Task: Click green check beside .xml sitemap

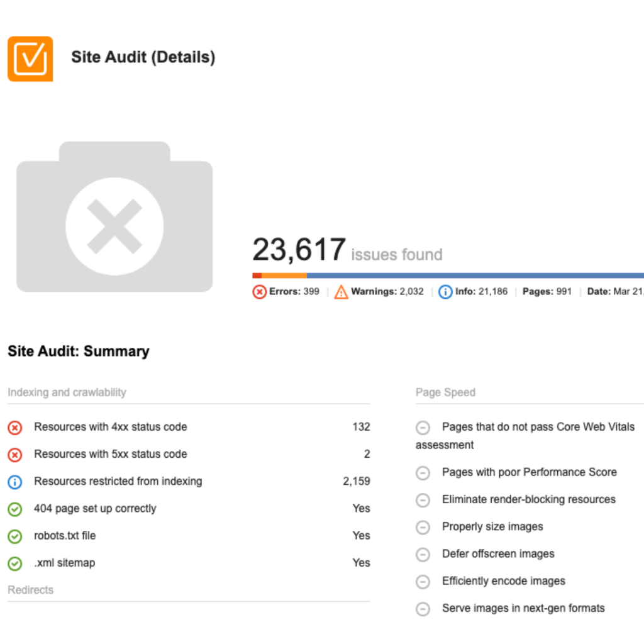Action: 15,563
